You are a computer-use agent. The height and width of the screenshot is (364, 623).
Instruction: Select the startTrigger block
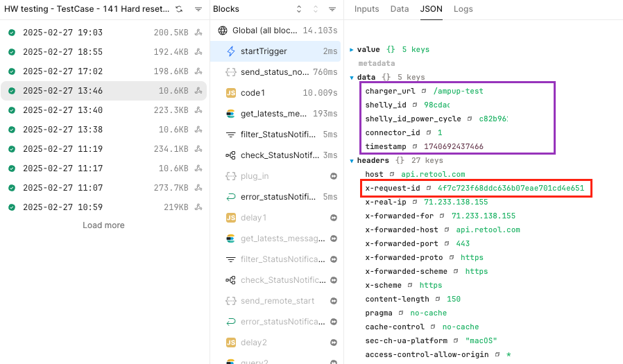(x=277, y=51)
